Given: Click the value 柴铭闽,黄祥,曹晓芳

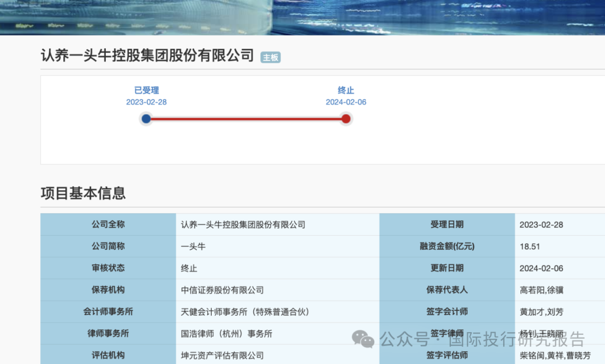Looking at the screenshot, I should pos(555,356).
